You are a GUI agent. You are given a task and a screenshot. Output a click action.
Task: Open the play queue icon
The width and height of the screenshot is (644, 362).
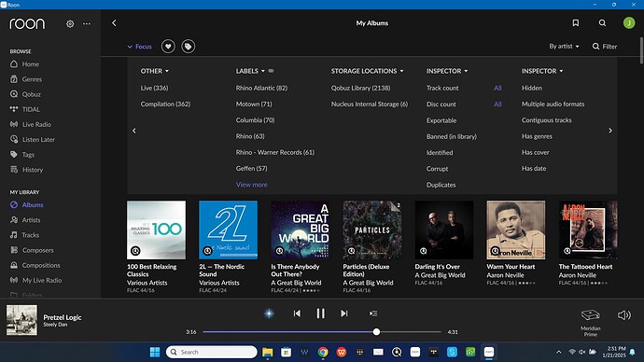pyautogui.click(x=373, y=313)
